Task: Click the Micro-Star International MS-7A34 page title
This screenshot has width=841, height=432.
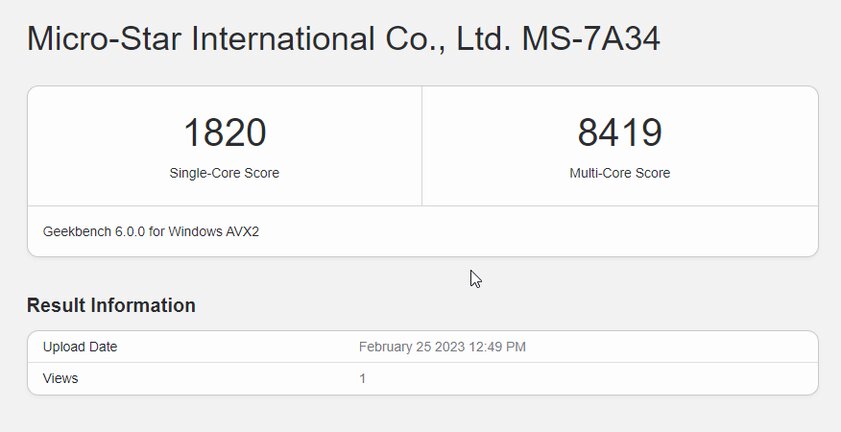Action: click(x=343, y=39)
